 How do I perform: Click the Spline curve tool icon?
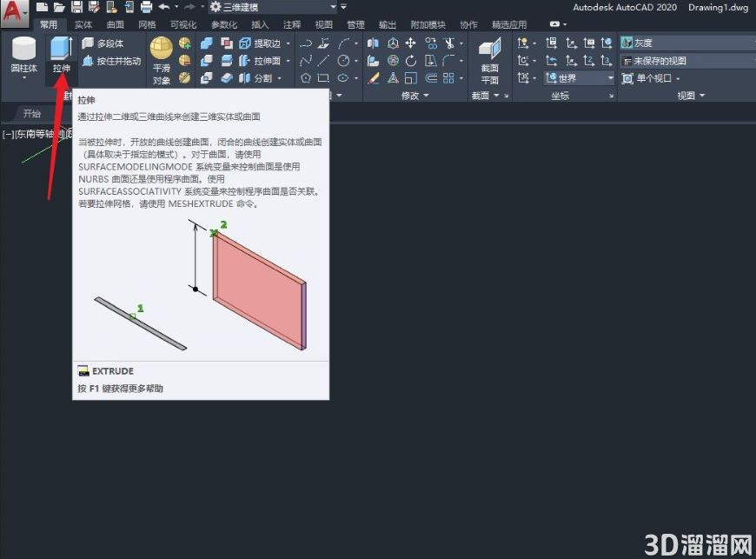306,61
